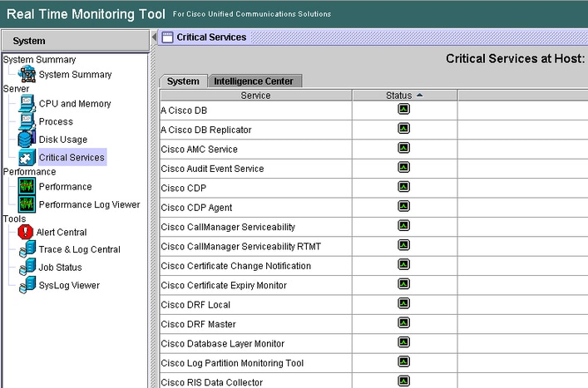
Task: Click status icon in the Cisco CDP row
Action: click(x=404, y=186)
